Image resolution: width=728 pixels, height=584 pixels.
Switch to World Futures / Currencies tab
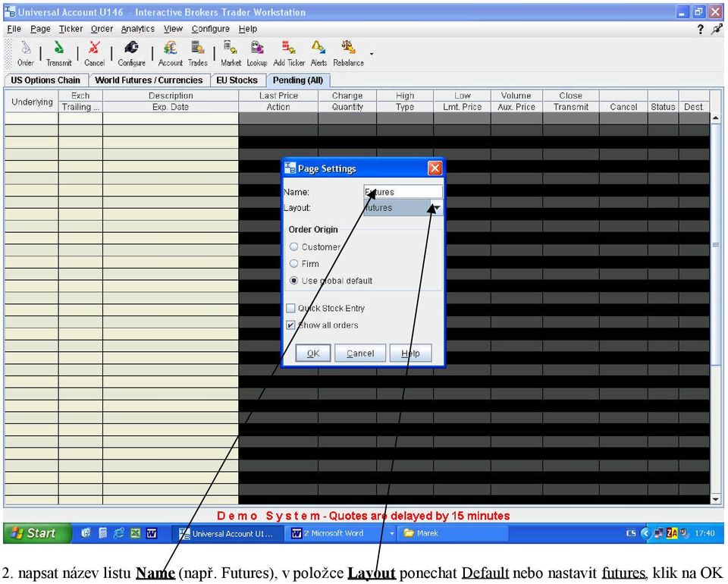point(149,80)
